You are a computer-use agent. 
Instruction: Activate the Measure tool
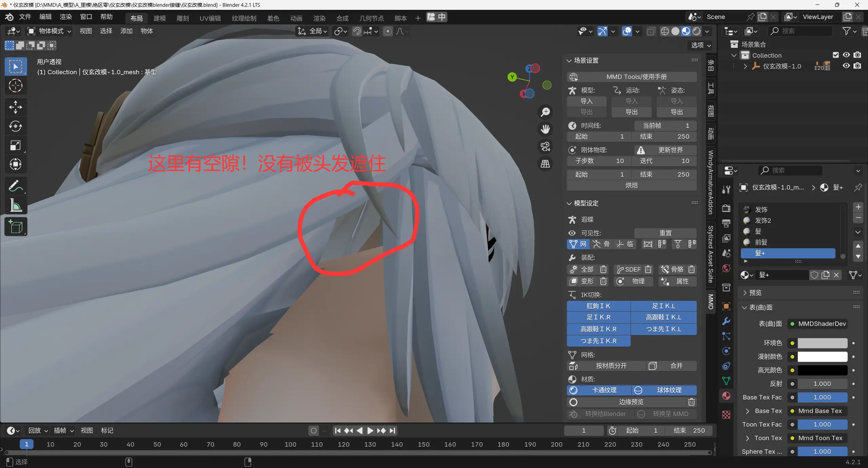pos(15,205)
